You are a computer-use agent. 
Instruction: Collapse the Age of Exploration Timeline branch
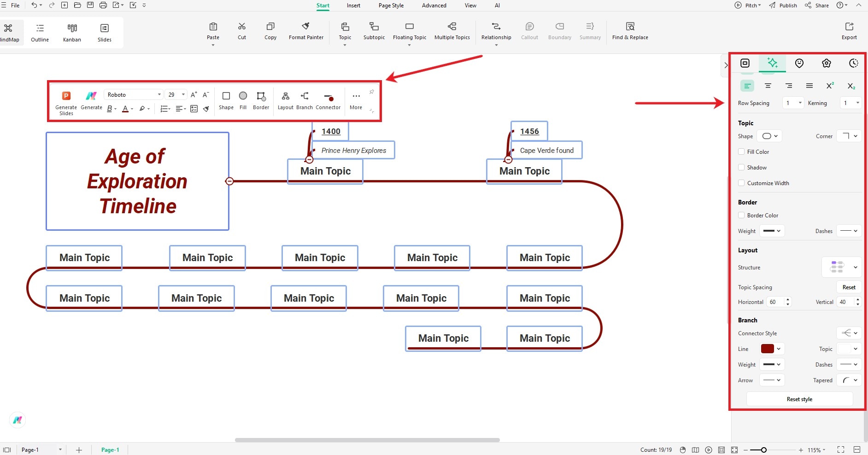(x=229, y=181)
